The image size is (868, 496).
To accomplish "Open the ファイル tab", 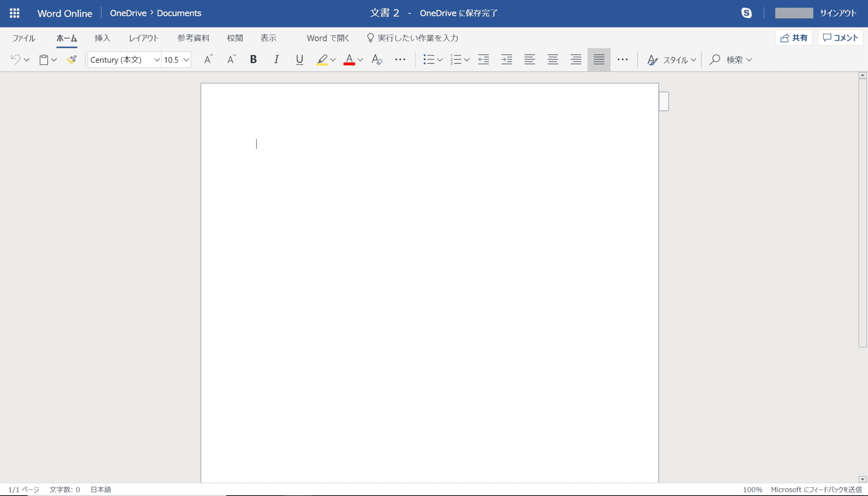I will click(24, 38).
